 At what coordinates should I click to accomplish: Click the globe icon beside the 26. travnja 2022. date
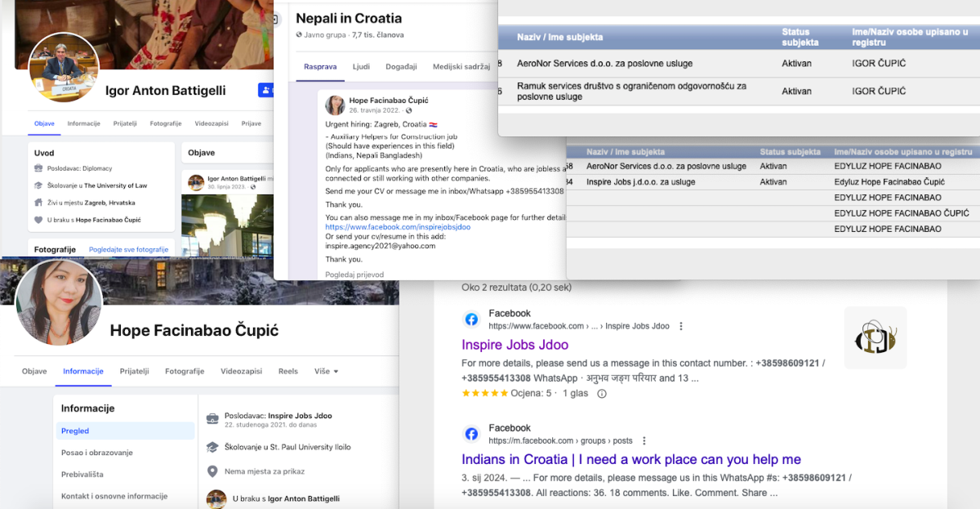[408, 110]
